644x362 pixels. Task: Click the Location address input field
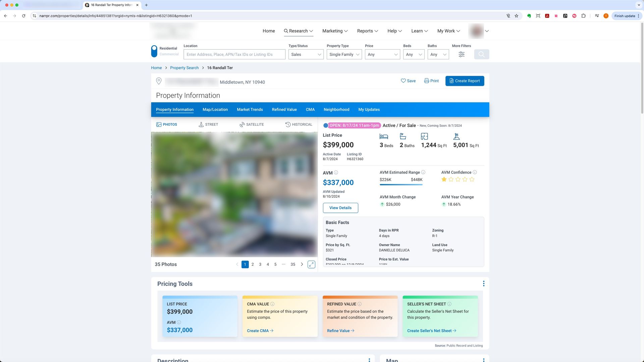tap(234, 54)
